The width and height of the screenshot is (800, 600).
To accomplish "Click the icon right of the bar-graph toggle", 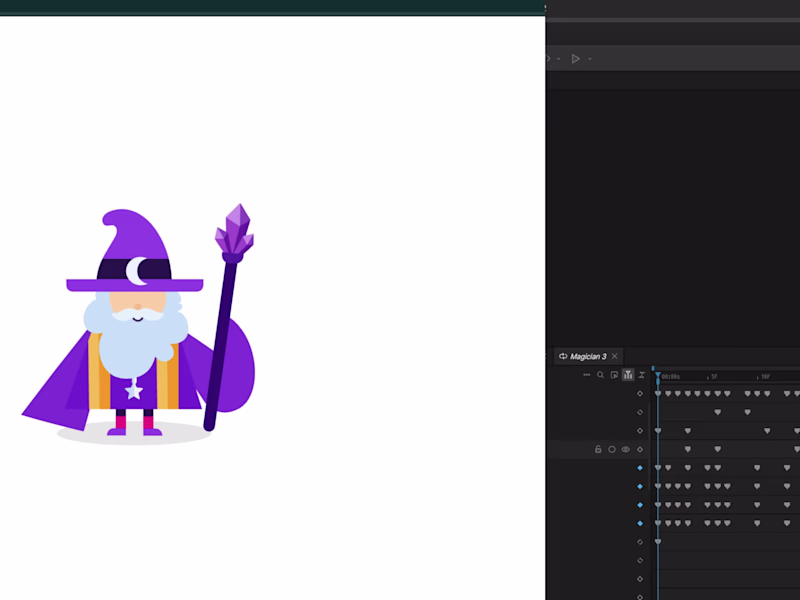I will click(642, 375).
